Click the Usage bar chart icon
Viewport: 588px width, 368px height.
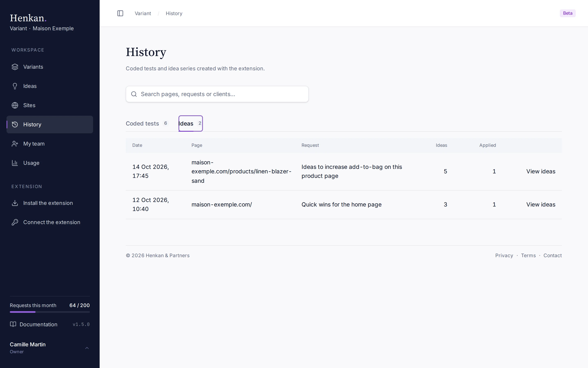coord(15,163)
